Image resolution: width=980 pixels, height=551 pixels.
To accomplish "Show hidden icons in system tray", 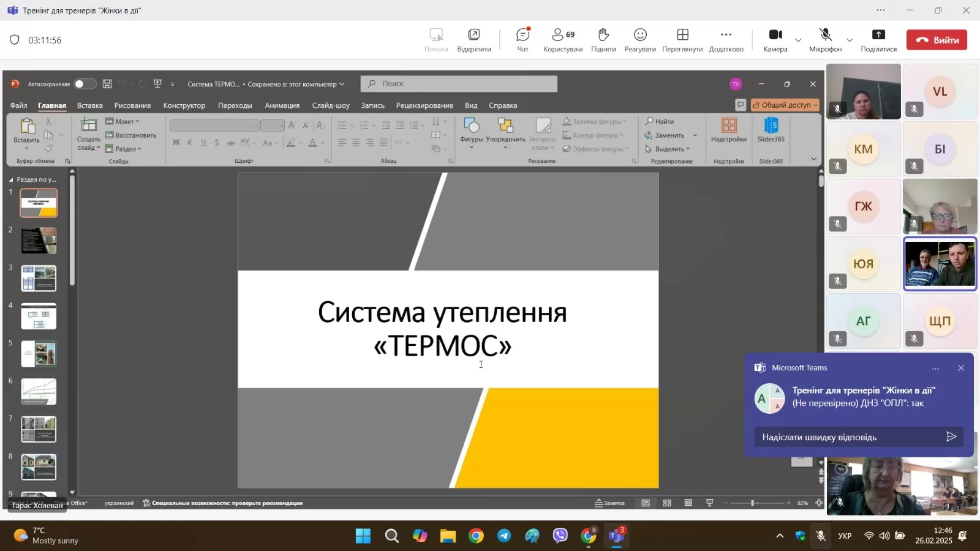I will (x=780, y=536).
